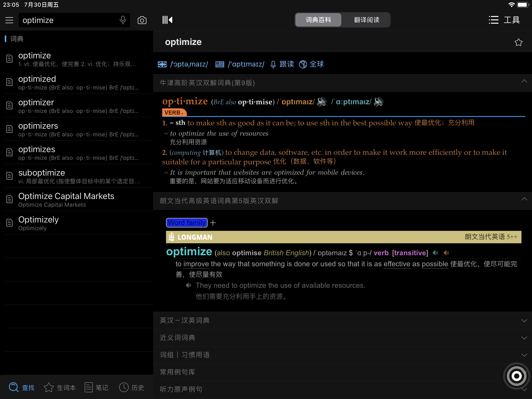532x399 pixels.
Task: Click the 词典 section header
Action: [17, 39]
